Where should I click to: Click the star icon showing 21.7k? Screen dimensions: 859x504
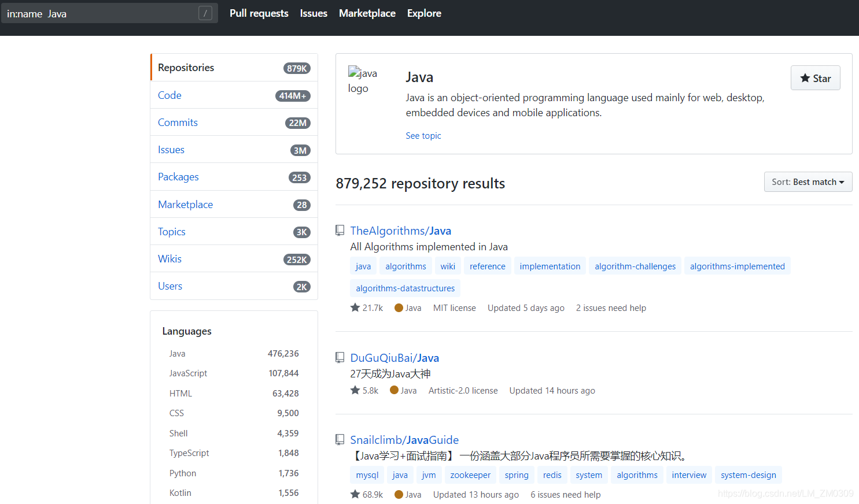point(355,307)
